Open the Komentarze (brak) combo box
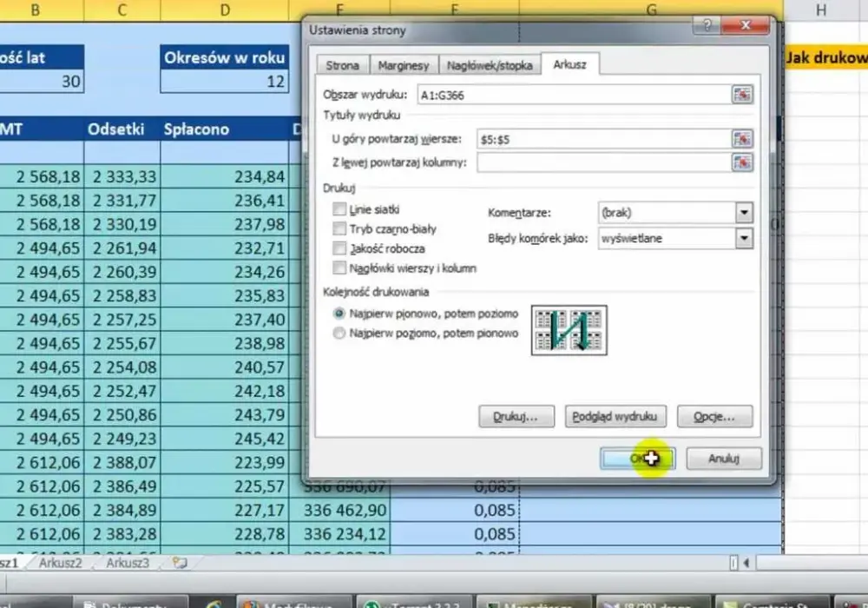Viewport: 868px width, 608px height. click(675, 213)
